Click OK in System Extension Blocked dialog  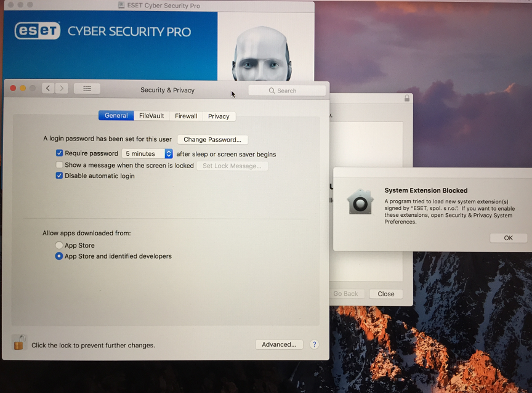508,238
